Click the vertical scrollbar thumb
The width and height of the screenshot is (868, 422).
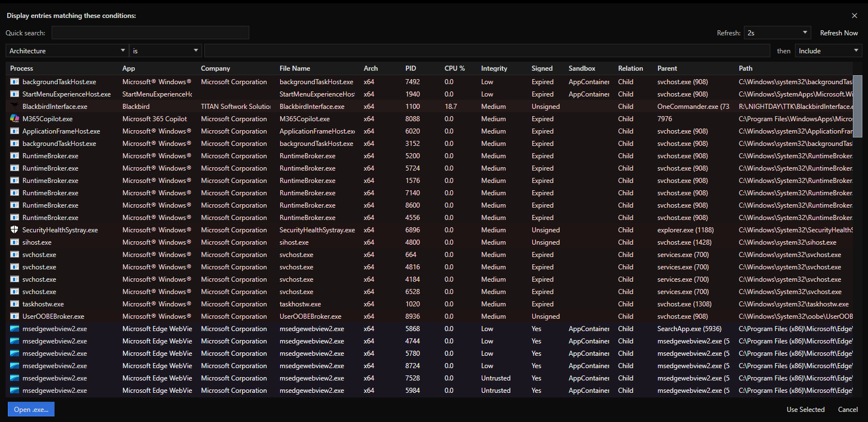point(857,106)
